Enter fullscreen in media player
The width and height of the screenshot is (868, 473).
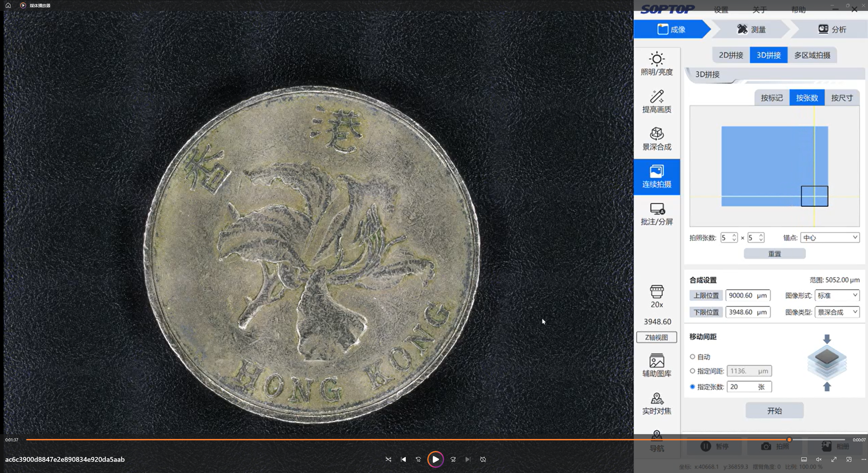(834, 459)
